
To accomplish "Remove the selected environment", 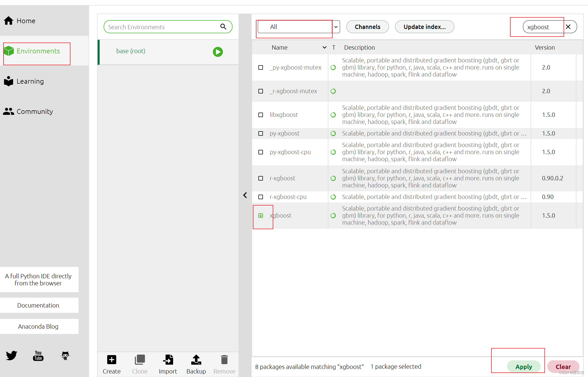I will click(x=224, y=364).
